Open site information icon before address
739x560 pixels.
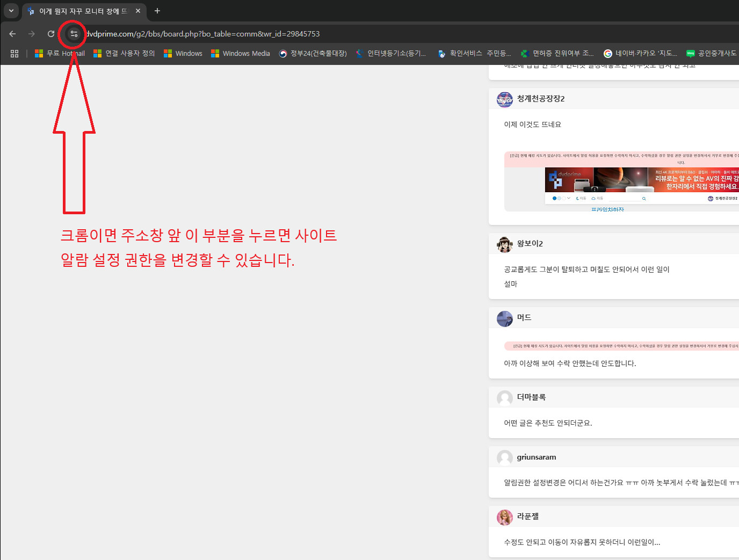click(74, 34)
